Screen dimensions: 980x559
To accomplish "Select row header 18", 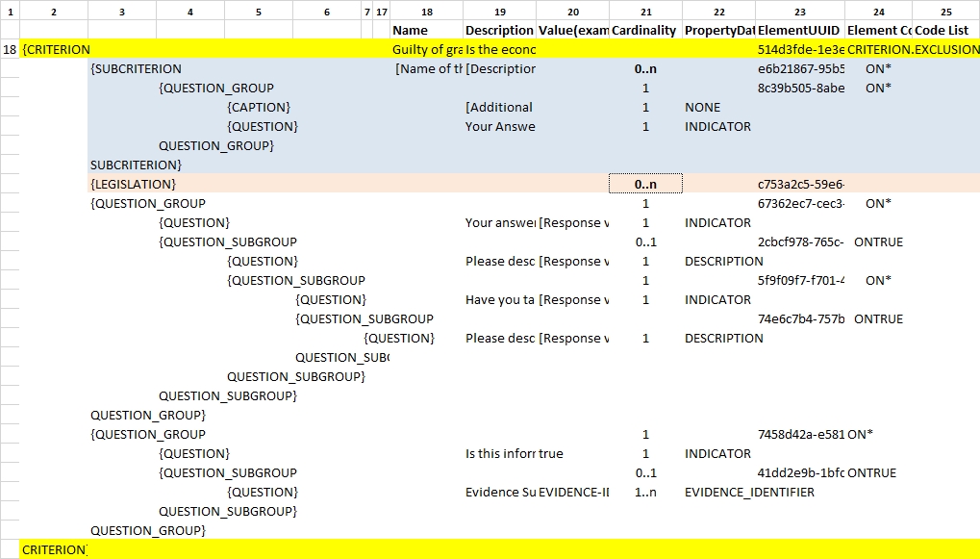I will [x=10, y=49].
